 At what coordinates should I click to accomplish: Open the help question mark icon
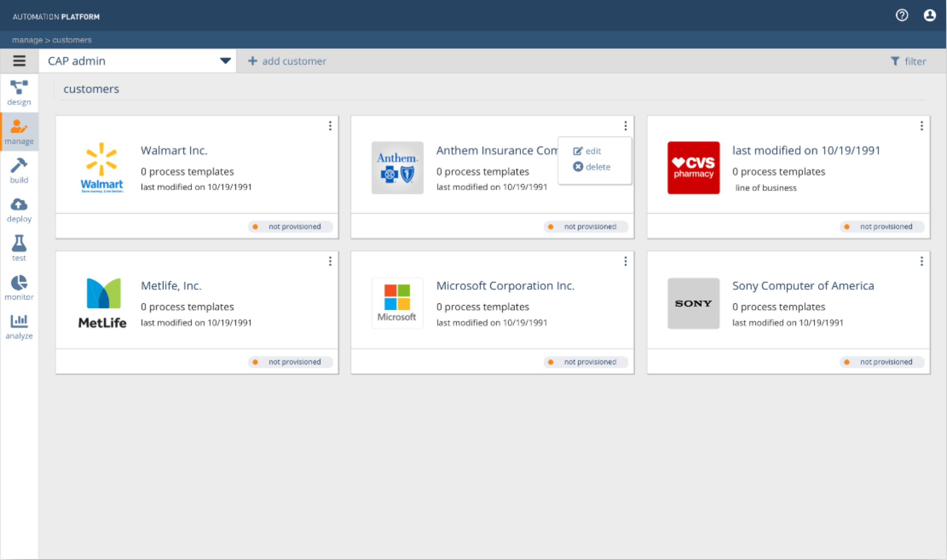pos(902,16)
